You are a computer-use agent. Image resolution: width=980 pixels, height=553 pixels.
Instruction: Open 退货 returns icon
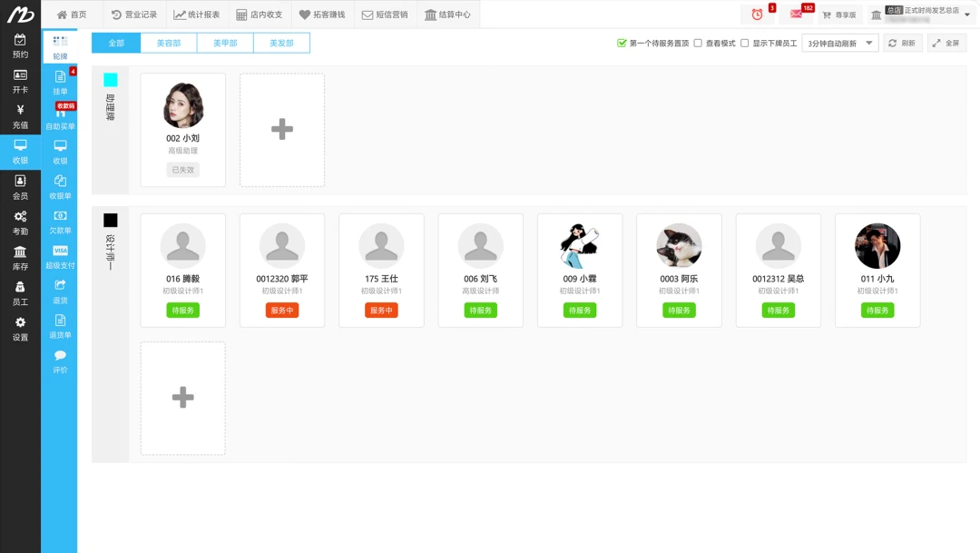[x=60, y=291]
